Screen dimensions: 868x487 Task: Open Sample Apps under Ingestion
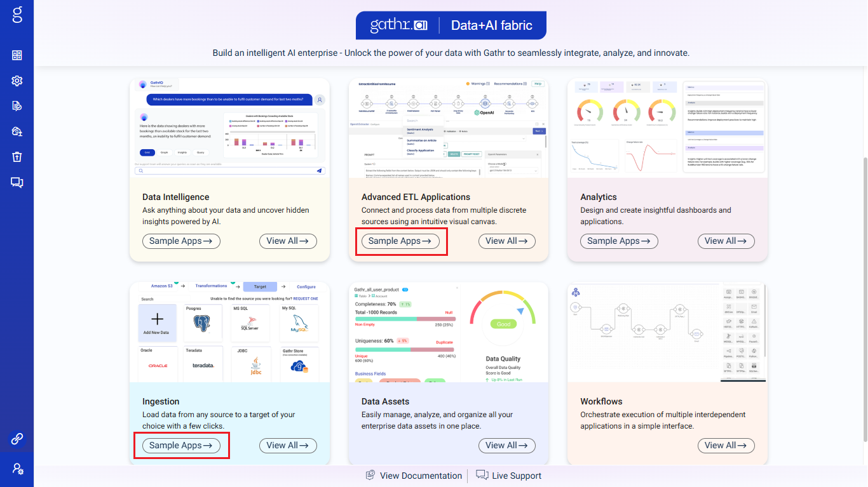(181, 446)
